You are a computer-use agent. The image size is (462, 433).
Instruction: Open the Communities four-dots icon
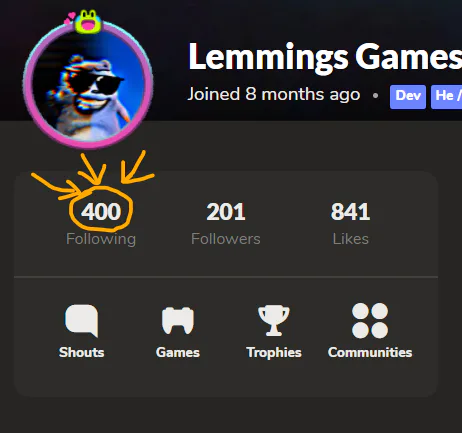370,320
